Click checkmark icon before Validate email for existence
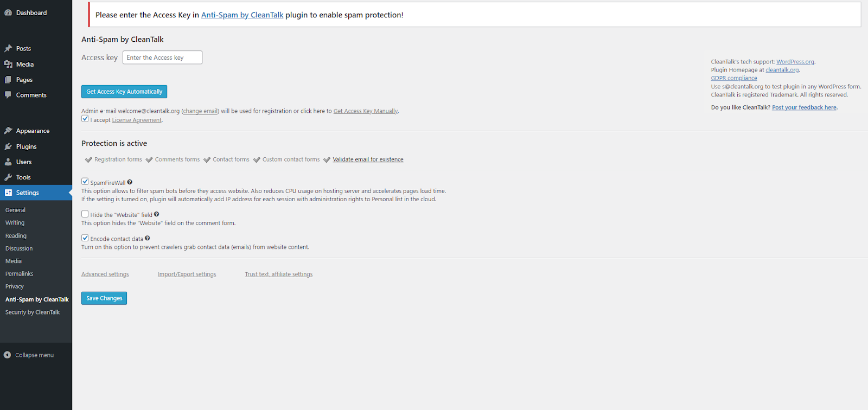Image resolution: width=868 pixels, height=410 pixels. 327,159
